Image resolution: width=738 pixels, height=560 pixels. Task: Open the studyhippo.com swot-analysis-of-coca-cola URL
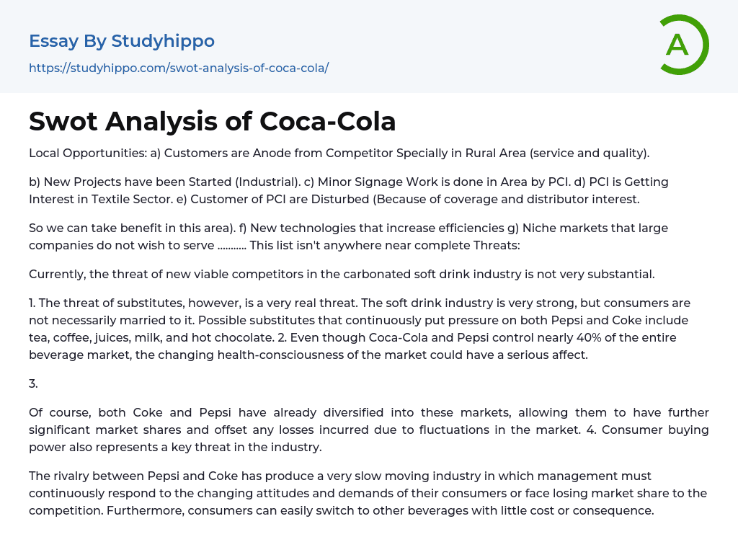pos(179,68)
